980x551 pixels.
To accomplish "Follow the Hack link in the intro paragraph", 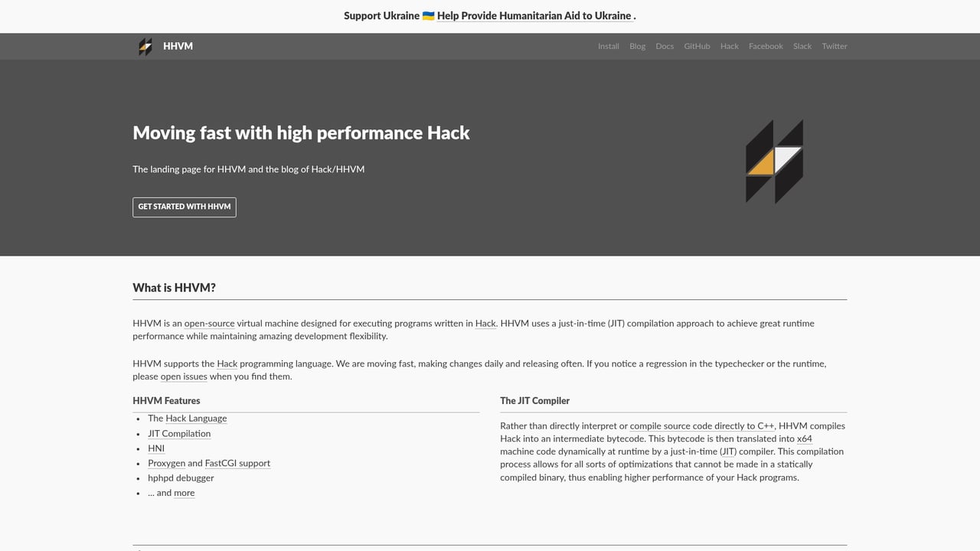I will [x=485, y=323].
